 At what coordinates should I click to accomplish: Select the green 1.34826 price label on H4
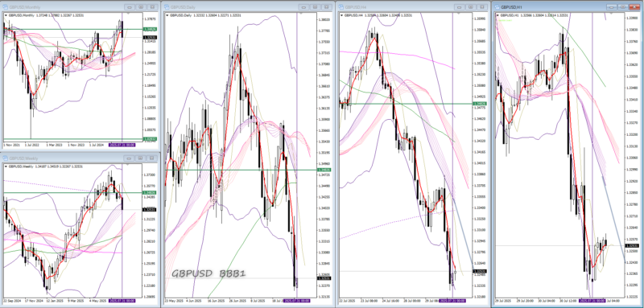[479, 104]
